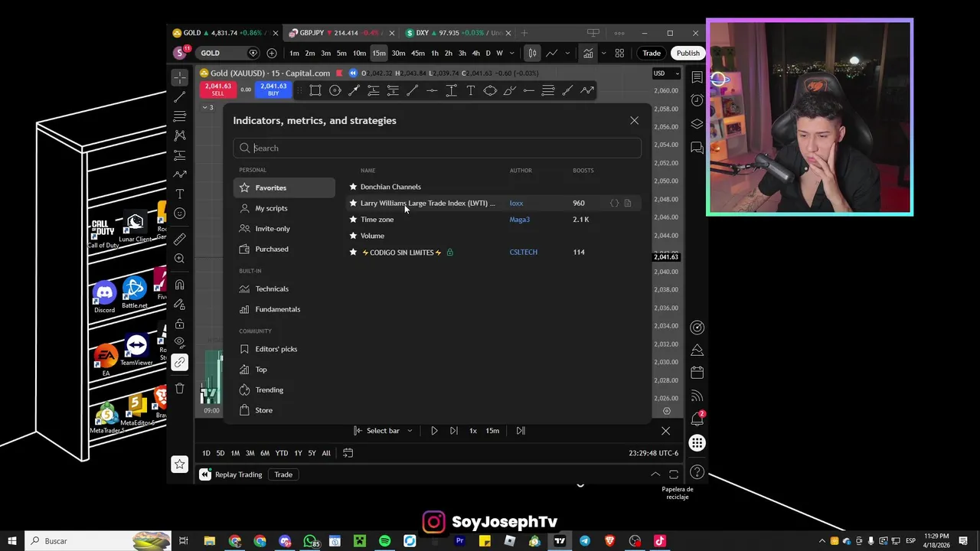Jump to real-time replay button
The width and height of the screenshot is (980, 551).
[521, 431]
